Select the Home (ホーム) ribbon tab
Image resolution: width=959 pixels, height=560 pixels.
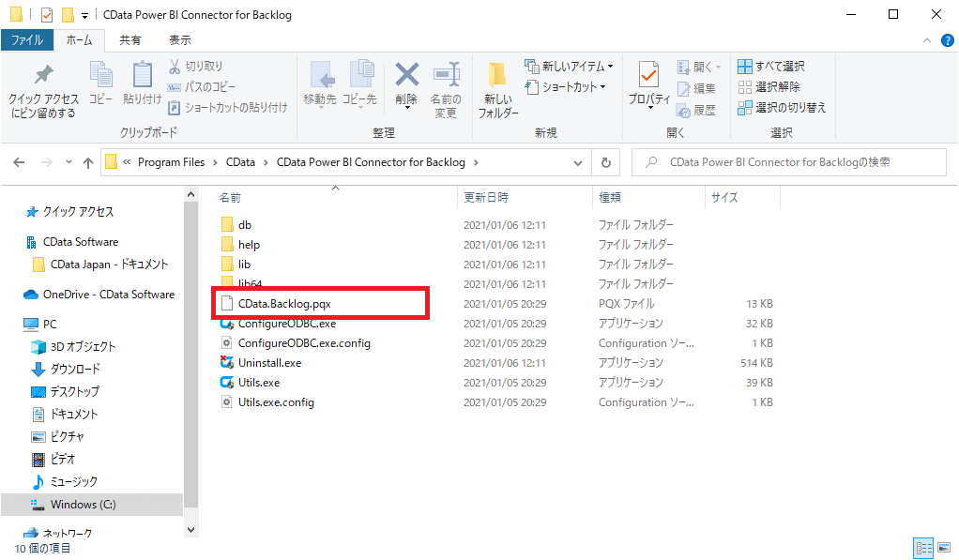(x=80, y=40)
